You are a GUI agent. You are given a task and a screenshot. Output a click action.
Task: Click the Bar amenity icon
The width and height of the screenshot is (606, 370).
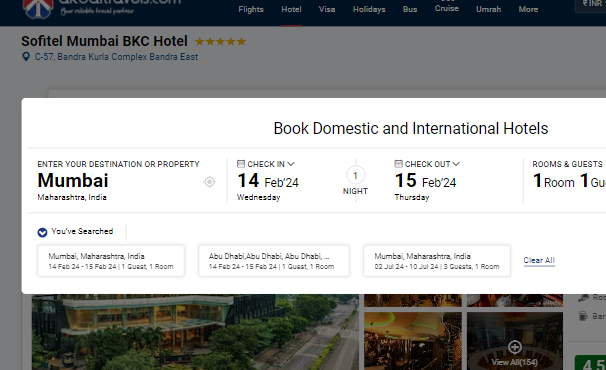click(583, 316)
